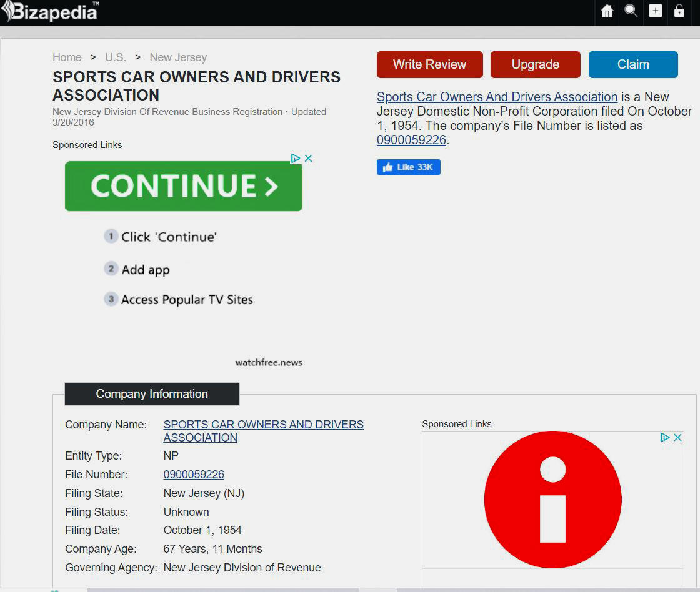700x592 pixels.
Task: Click File Number 0900059226 in Company Information
Action: click(194, 475)
